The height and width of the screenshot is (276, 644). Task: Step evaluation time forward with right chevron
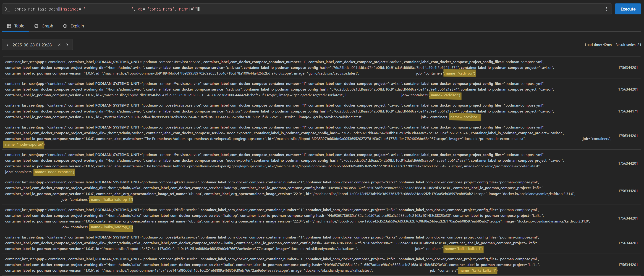67,45
